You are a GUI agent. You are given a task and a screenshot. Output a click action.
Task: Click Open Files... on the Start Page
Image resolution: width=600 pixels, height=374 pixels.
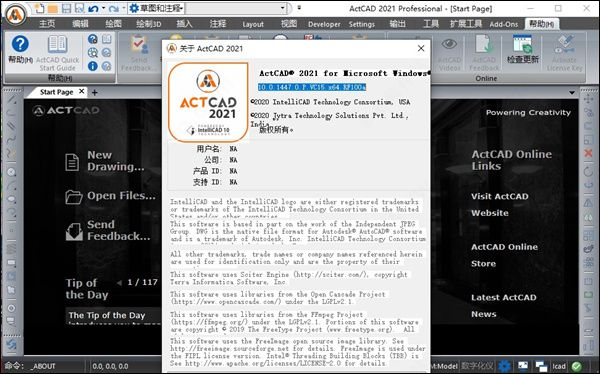coord(110,196)
